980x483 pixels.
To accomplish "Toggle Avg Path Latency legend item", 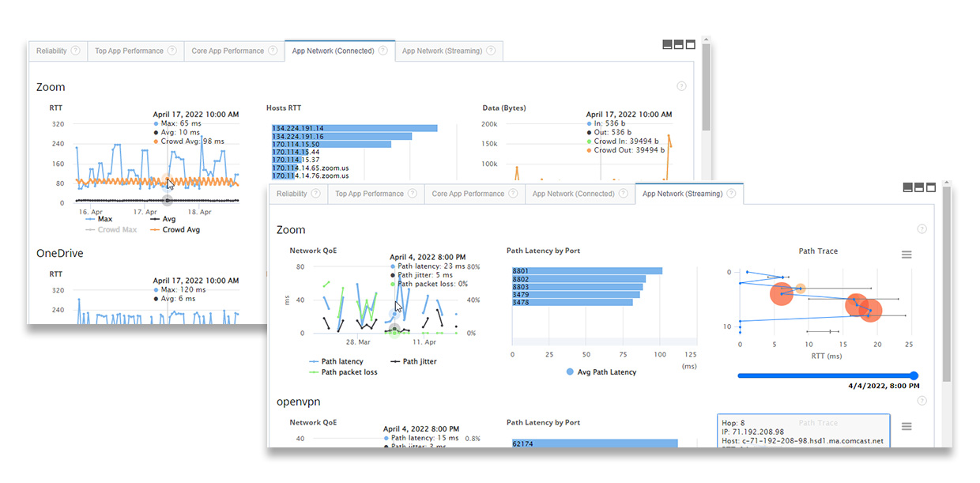I will [601, 372].
